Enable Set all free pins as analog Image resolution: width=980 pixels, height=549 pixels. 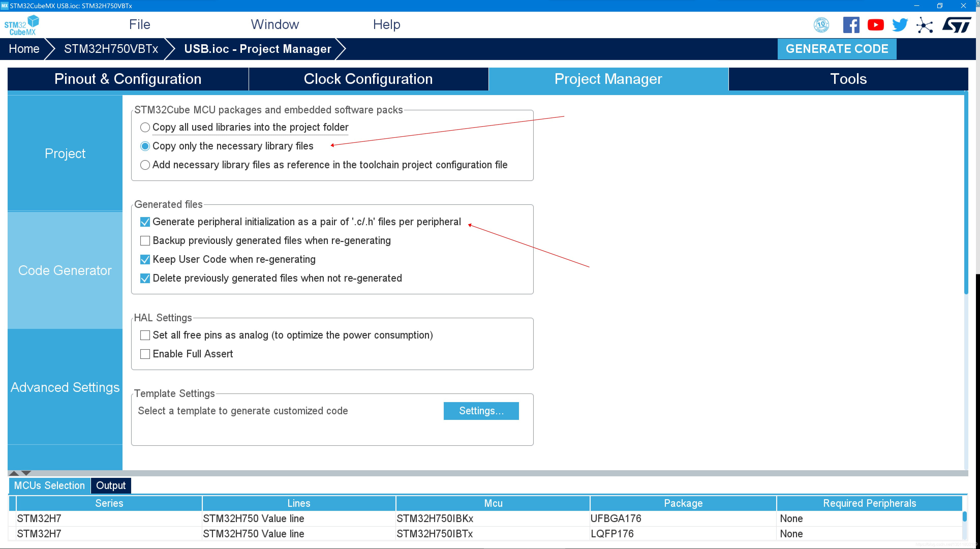pyautogui.click(x=145, y=335)
